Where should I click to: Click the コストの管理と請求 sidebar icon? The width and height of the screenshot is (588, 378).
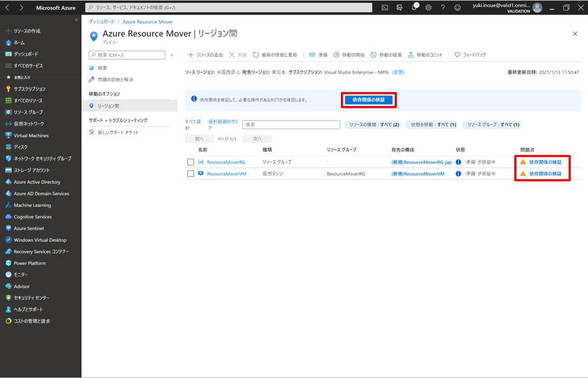[8, 321]
